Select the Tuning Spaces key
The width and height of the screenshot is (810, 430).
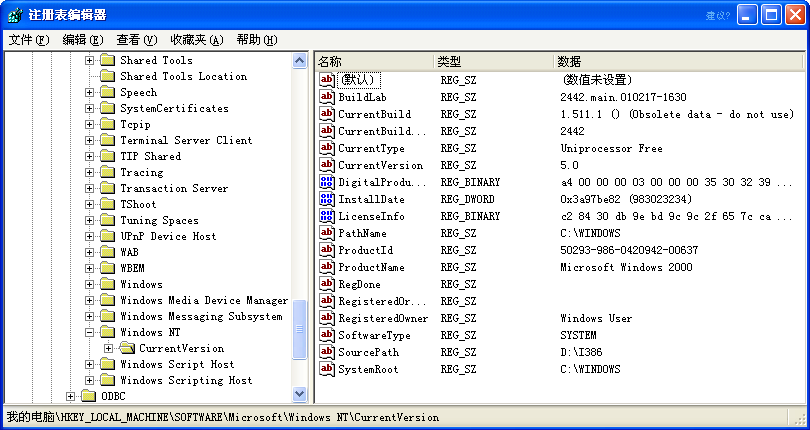tap(159, 220)
